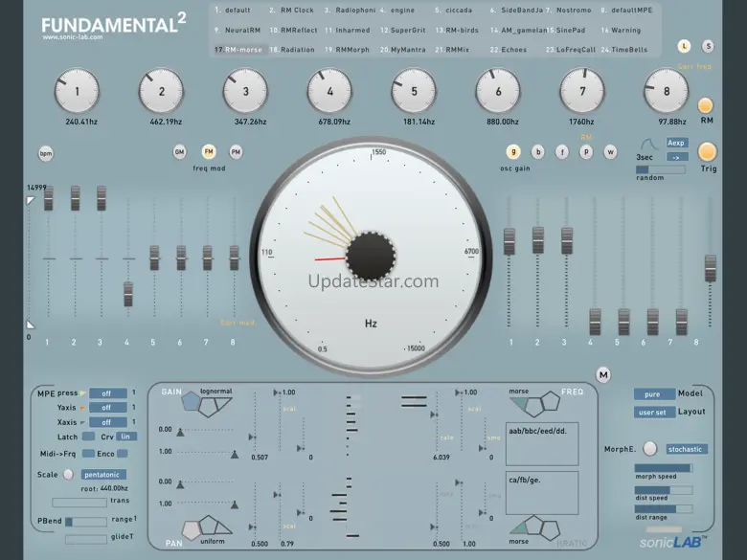Click the central black frequency dial knob
The width and height of the screenshot is (747, 560).
(x=371, y=257)
